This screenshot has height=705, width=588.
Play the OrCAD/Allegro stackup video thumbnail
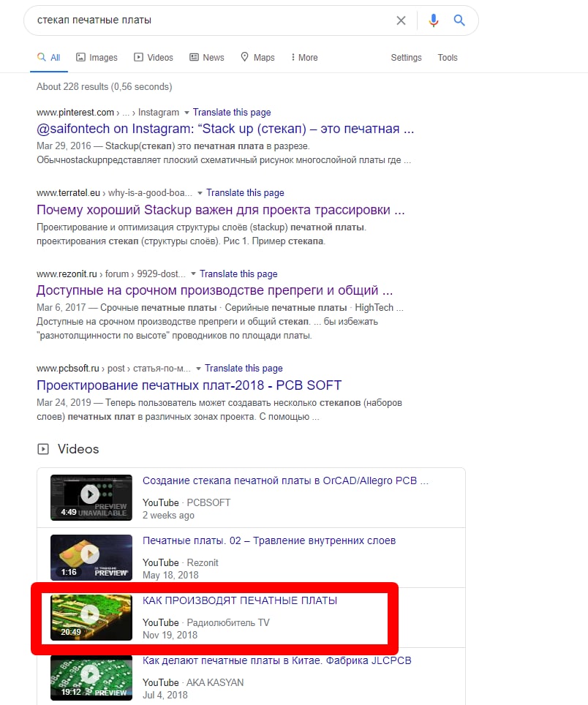tap(91, 497)
